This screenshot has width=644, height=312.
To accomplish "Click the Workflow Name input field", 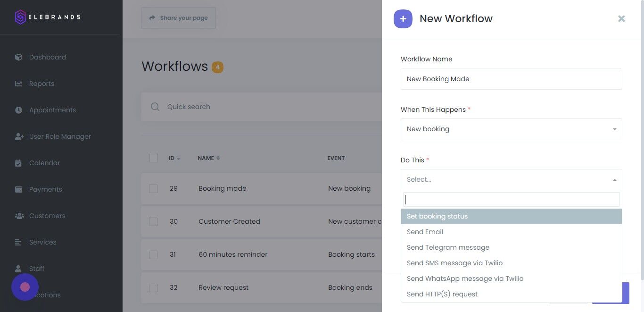I will (512, 79).
